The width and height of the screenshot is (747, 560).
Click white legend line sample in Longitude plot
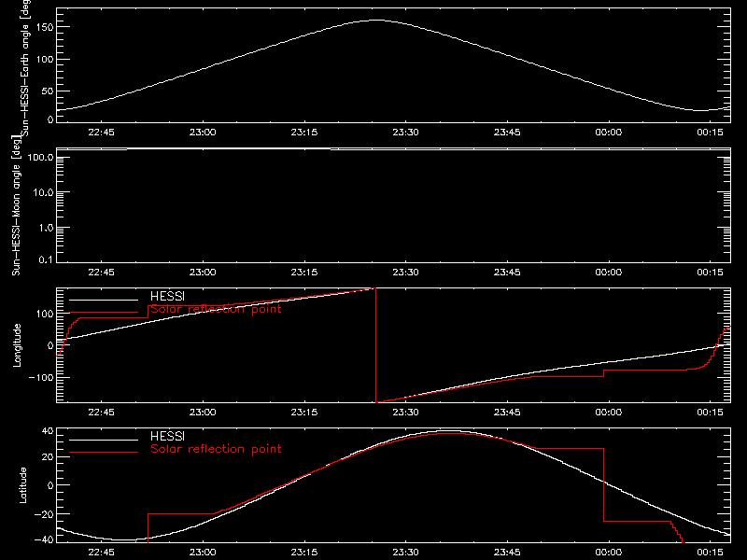tap(104, 300)
